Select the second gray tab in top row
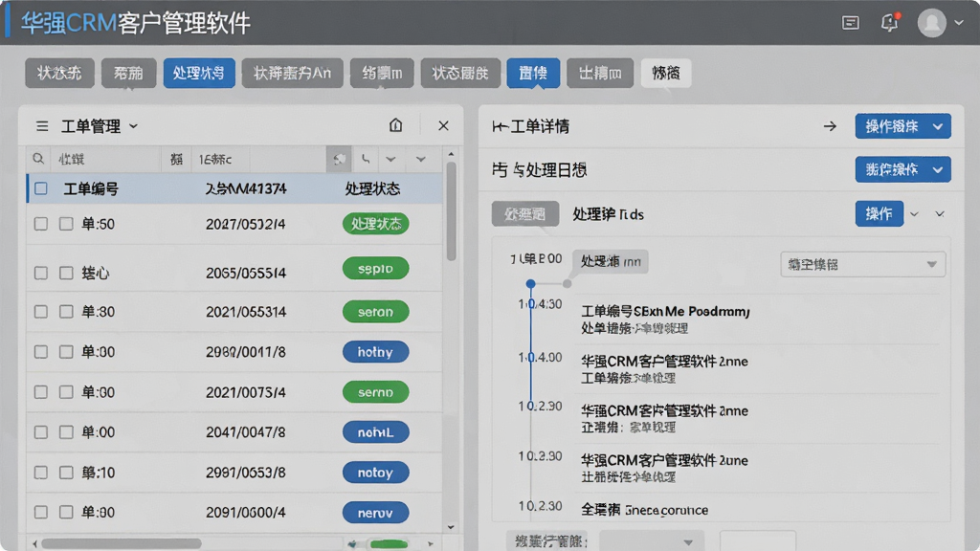The width and height of the screenshot is (980, 551). tap(128, 73)
